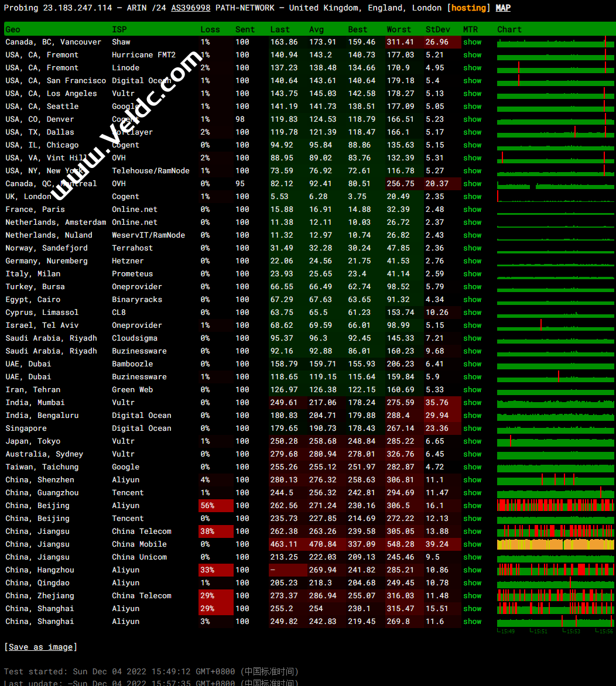Click the ISP column header
The height and width of the screenshot is (686, 616).
pyautogui.click(x=119, y=29)
